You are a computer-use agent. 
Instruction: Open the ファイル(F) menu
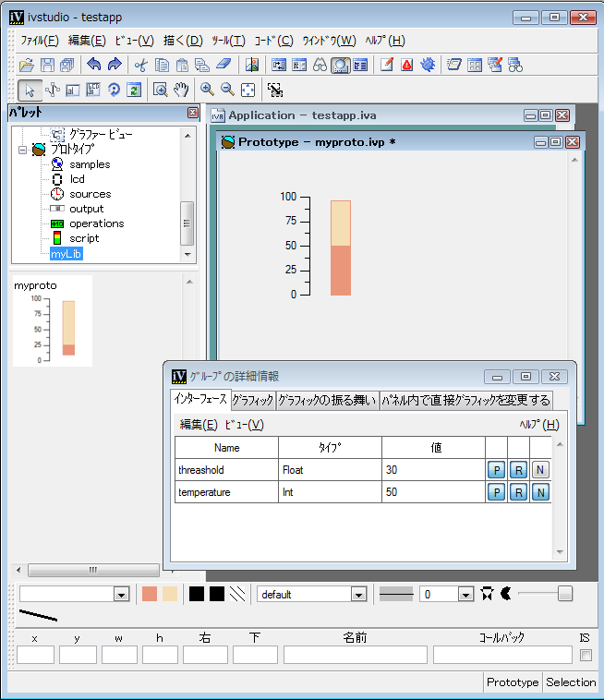click(39, 41)
